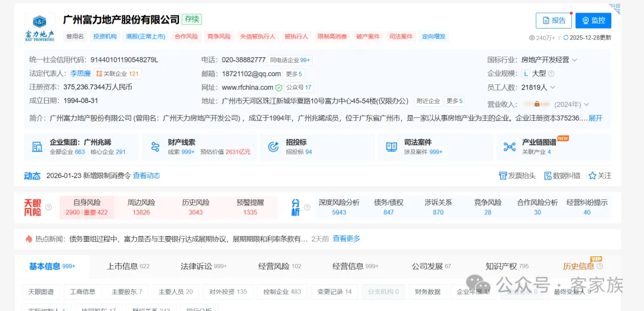Select the 港股(正常上市) tag
644x311 pixels.
tap(146, 36)
